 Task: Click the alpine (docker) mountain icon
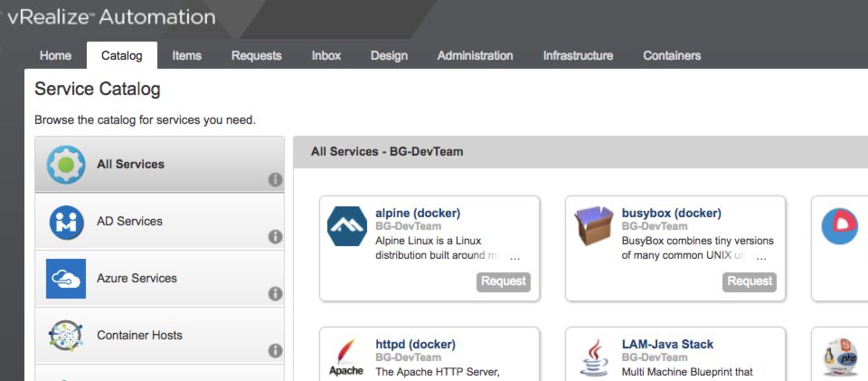click(346, 226)
